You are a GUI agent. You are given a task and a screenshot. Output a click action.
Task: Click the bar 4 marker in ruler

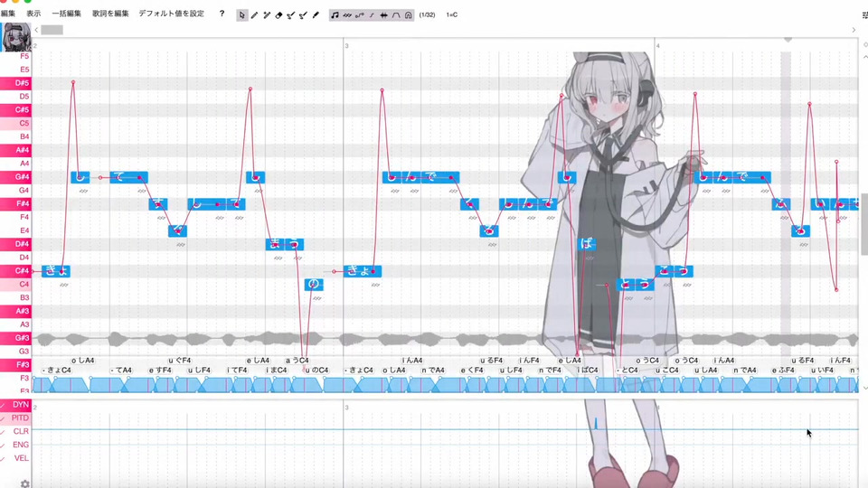[x=657, y=46]
